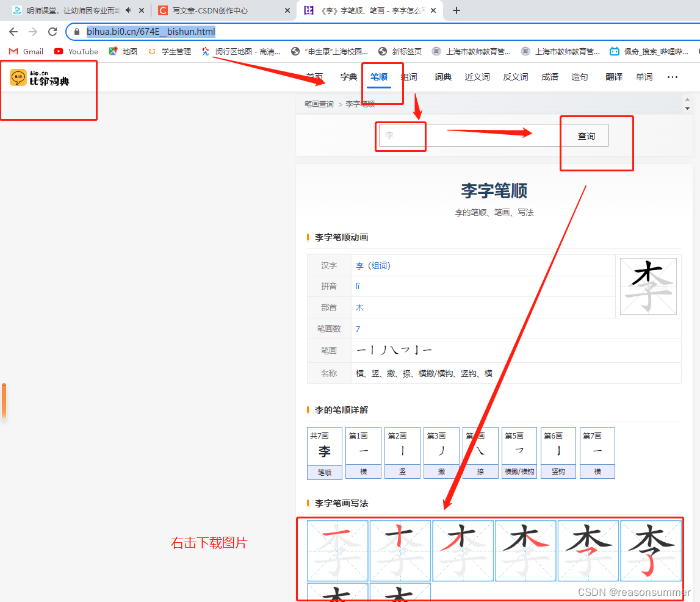Click the 李 (组词) link
700x602 pixels.
click(373, 265)
